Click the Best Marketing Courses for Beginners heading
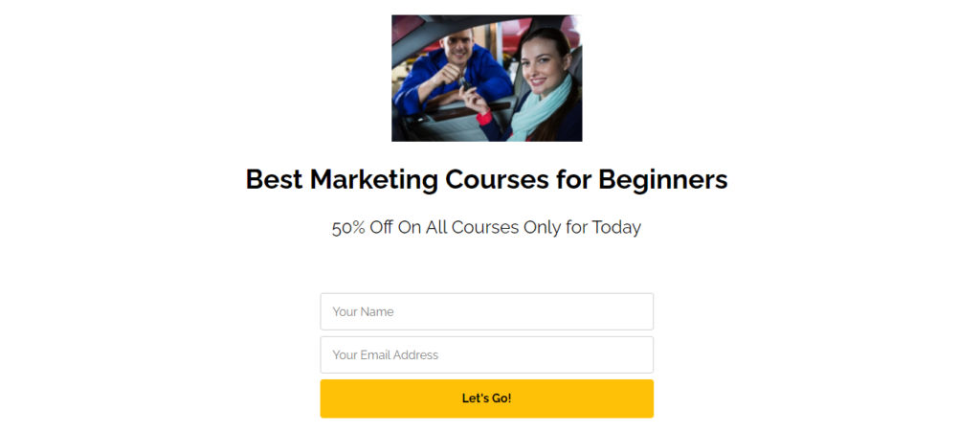 [x=487, y=179]
